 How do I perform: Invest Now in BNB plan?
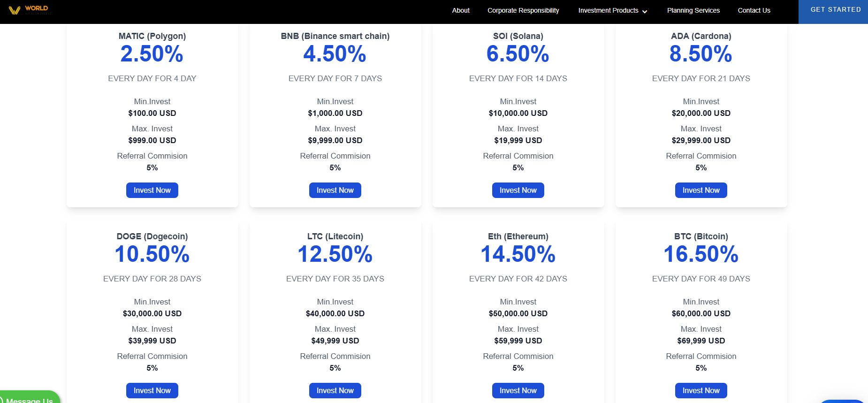pyautogui.click(x=335, y=190)
